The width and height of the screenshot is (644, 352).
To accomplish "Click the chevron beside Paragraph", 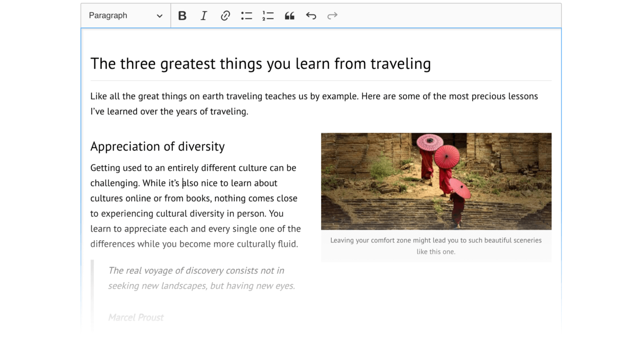I will [159, 16].
